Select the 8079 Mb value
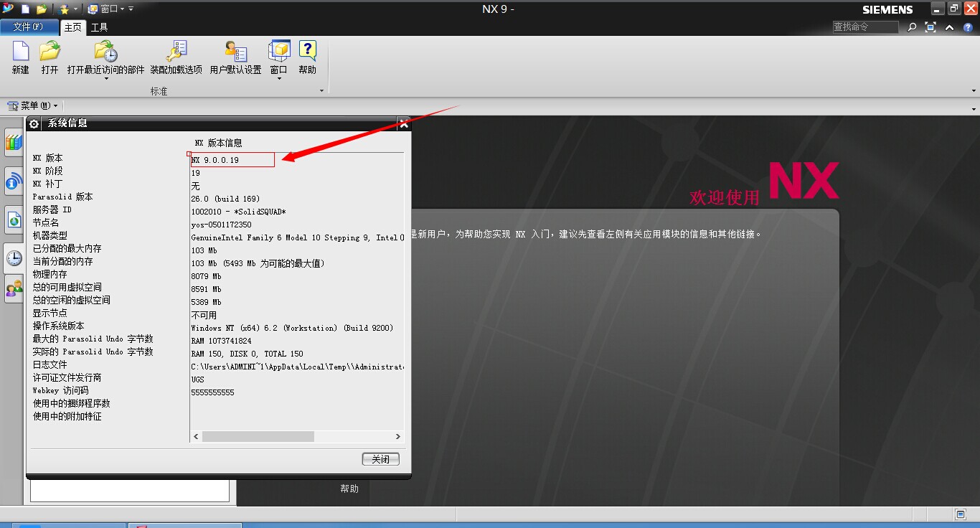The height and width of the screenshot is (528, 980). [x=207, y=276]
